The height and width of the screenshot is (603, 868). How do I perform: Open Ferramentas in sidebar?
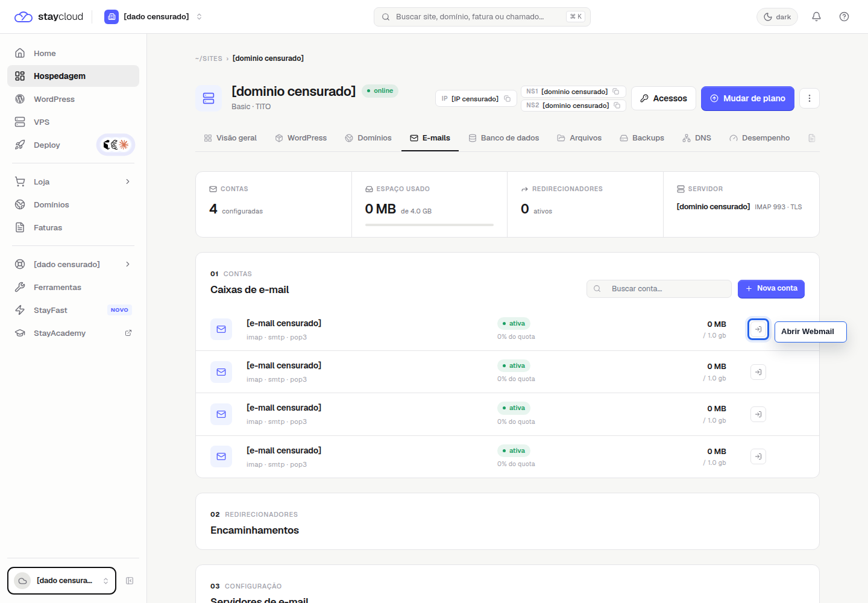click(x=73, y=287)
